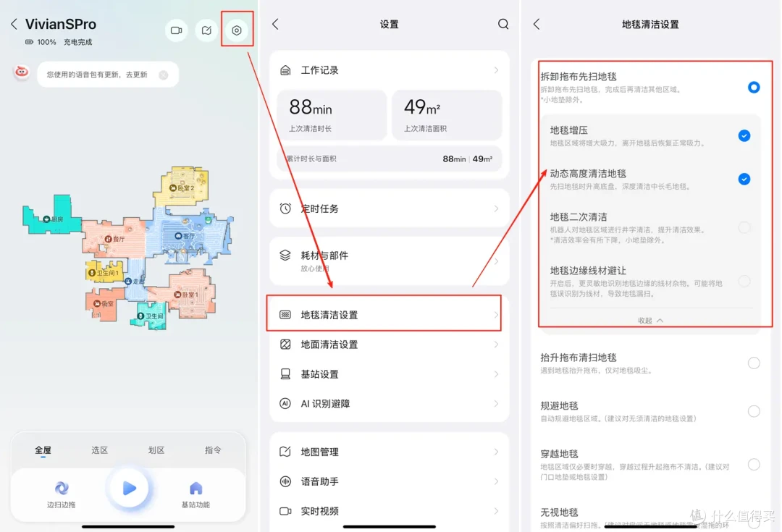Expand the 工作记录 chevron
Screen dimensions: 782x532
point(496,70)
